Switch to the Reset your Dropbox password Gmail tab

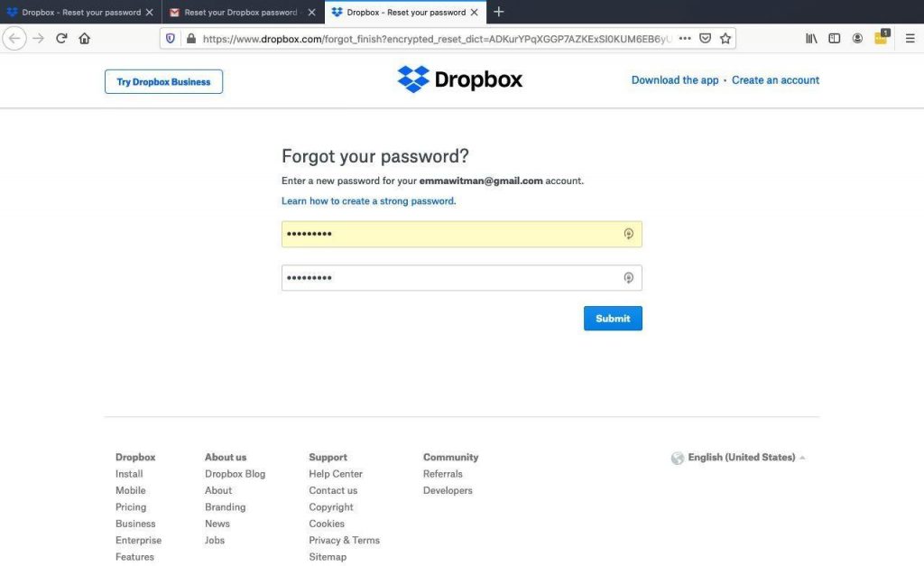tap(243, 12)
